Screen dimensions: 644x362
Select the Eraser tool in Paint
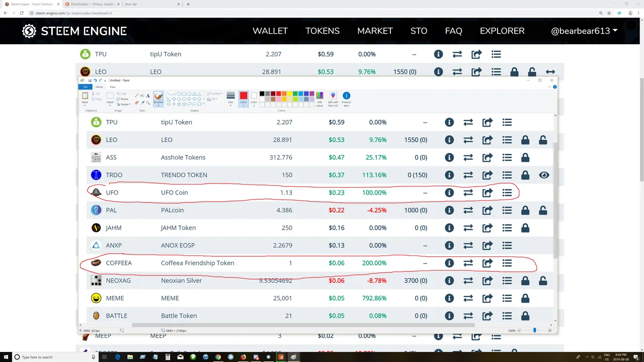pos(136,103)
